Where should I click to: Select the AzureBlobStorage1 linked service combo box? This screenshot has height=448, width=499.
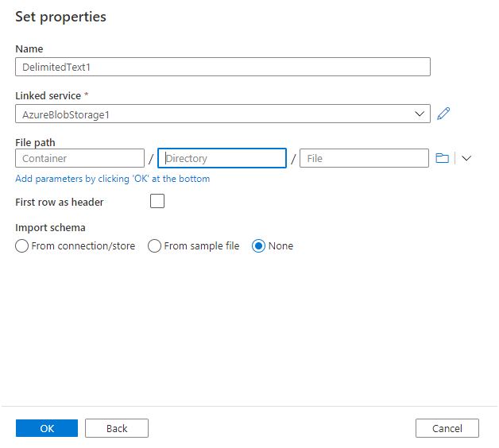coord(222,114)
